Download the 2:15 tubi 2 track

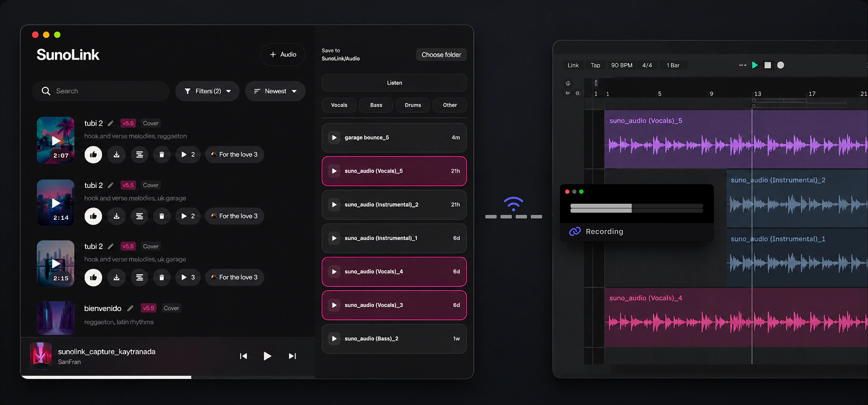coord(116,277)
